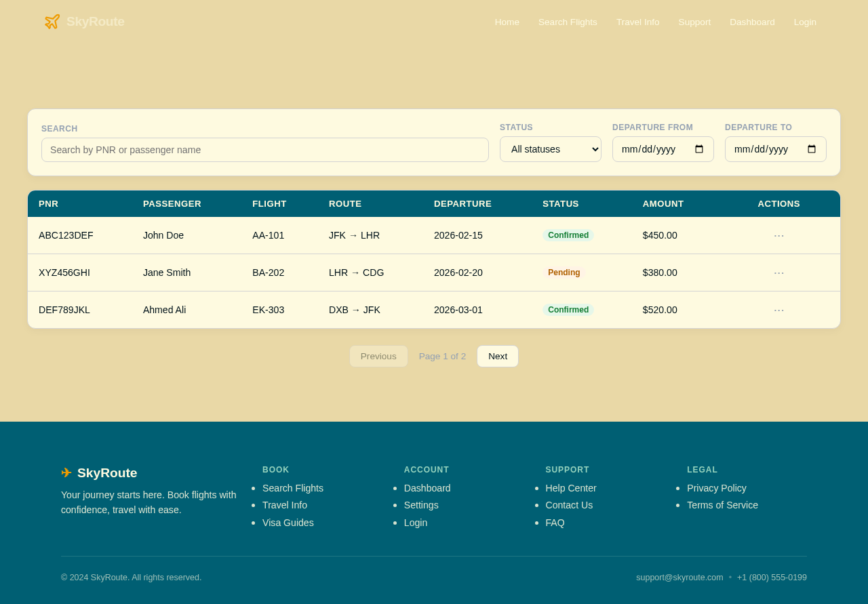Select PNR cell DEF789JKL
Screen dimensions: 868x604
coord(64,310)
